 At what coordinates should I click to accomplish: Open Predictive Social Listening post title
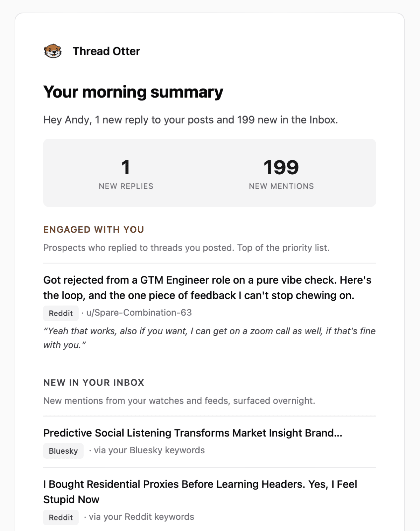(x=193, y=433)
